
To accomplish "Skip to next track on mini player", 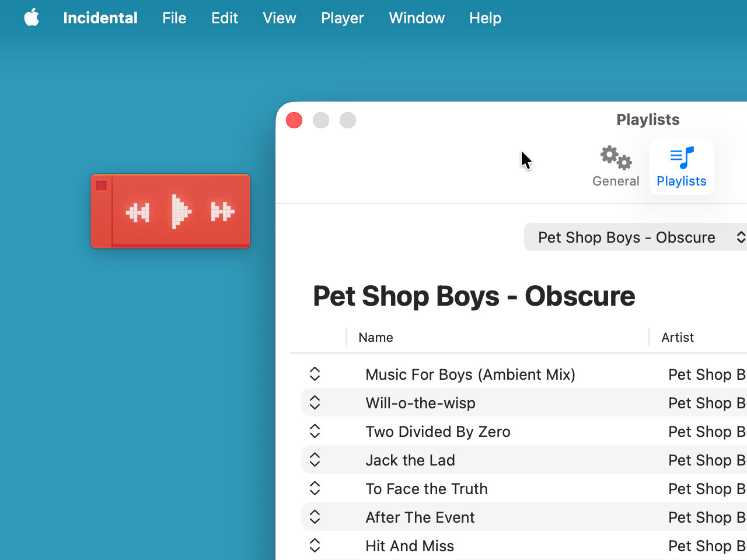I will [x=222, y=211].
